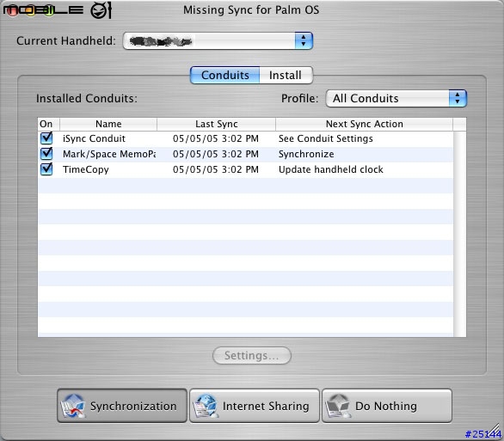Disable the Mark/Space MemoPad conduit checkbox
This screenshot has height=441, width=504.
pyautogui.click(x=46, y=154)
